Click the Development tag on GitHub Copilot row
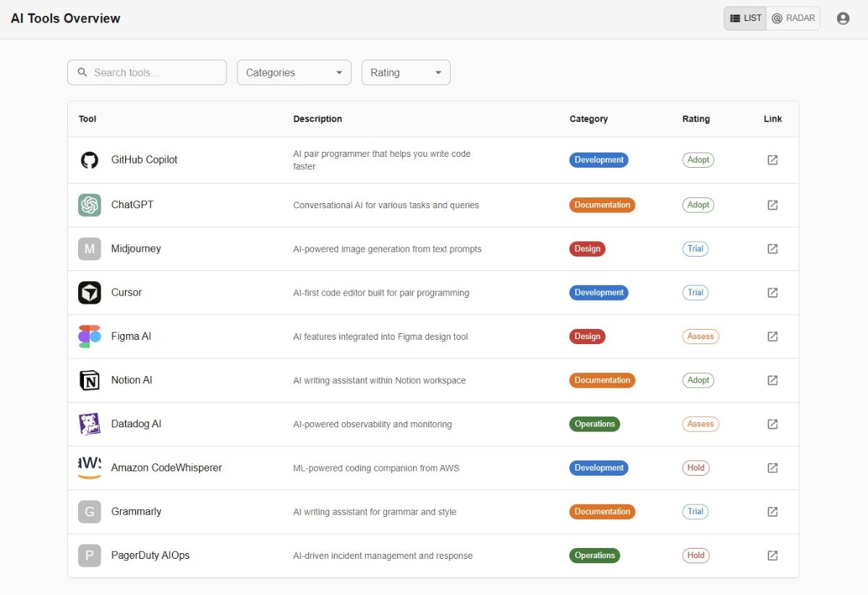Image resolution: width=868 pixels, height=595 pixels. 598,160
